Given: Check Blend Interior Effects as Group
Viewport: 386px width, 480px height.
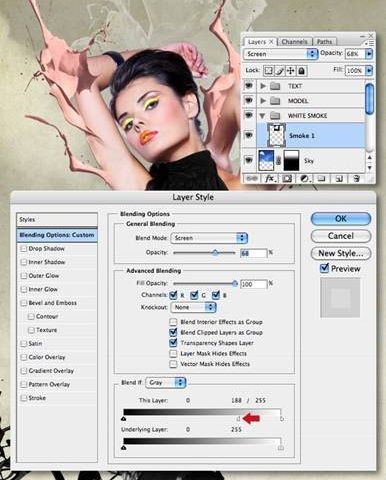Looking at the screenshot, I should pyautogui.click(x=173, y=322).
